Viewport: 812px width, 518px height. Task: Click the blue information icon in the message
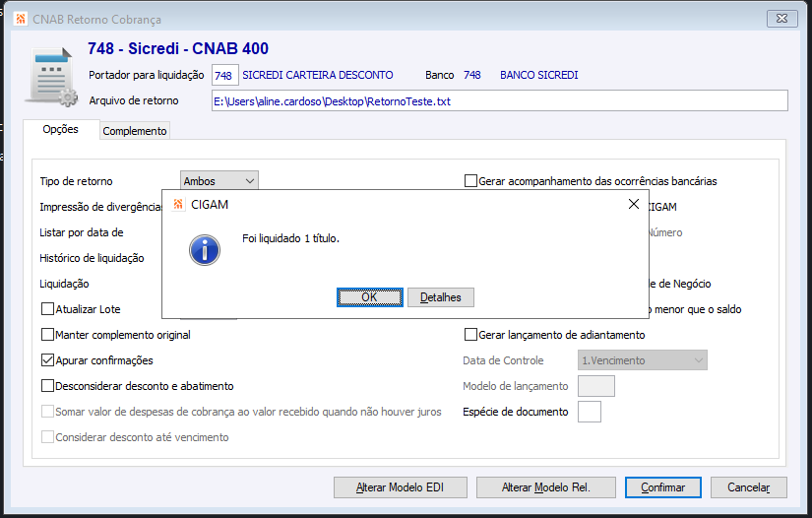point(205,250)
